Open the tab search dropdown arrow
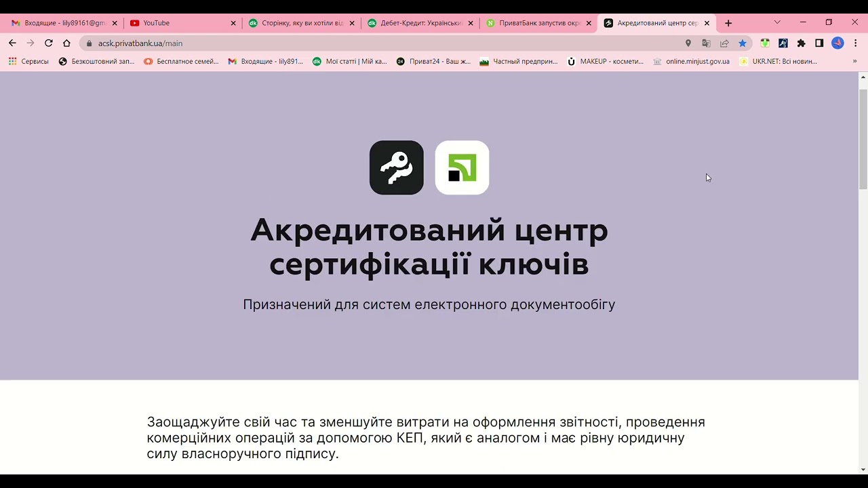The height and width of the screenshot is (488, 868). 777,22
